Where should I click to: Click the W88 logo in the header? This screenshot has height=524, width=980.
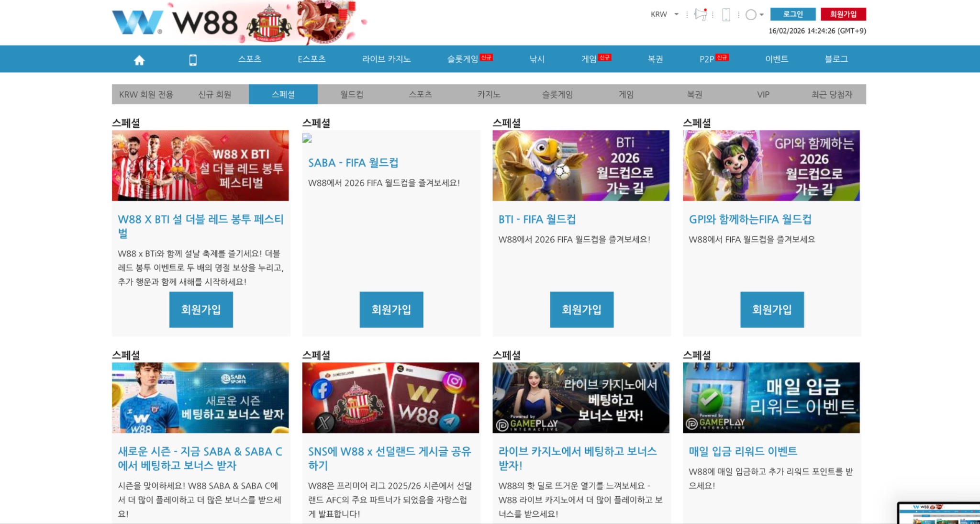175,22
